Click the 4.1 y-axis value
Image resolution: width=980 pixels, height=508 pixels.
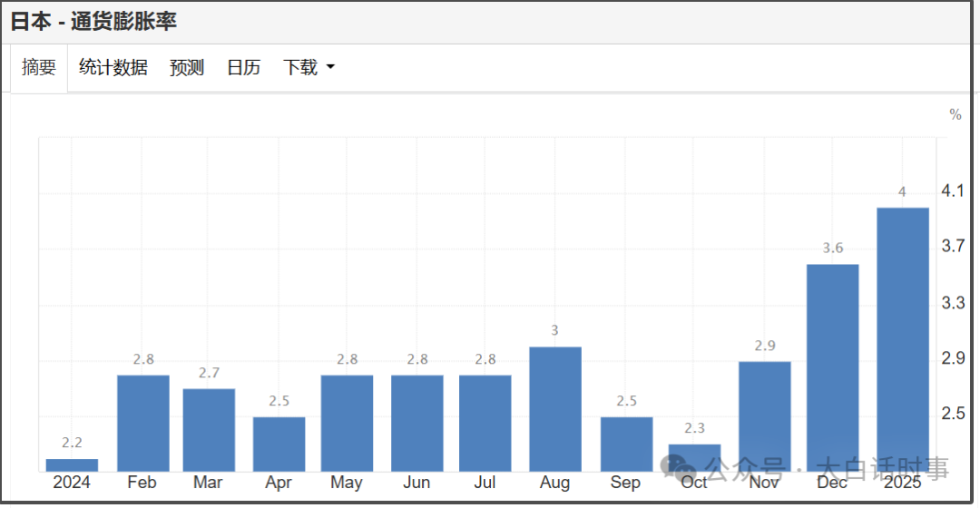953,190
